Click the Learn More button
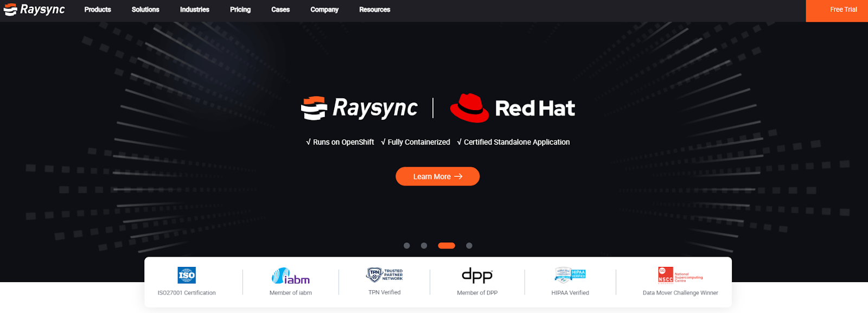 [438, 176]
